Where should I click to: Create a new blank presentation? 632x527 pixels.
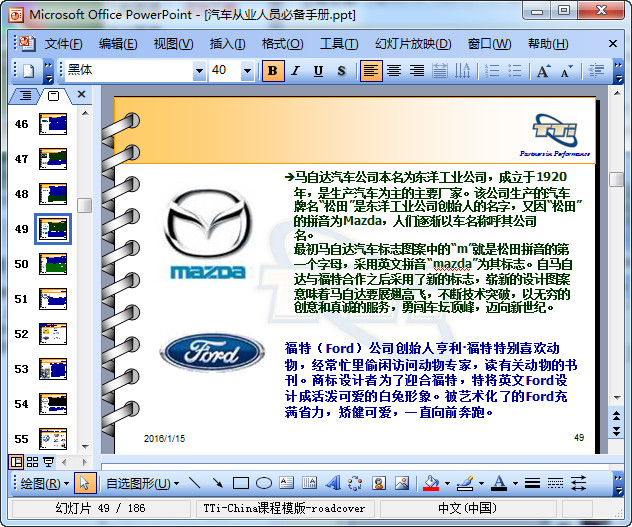pyautogui.click(x=29, y=71)
